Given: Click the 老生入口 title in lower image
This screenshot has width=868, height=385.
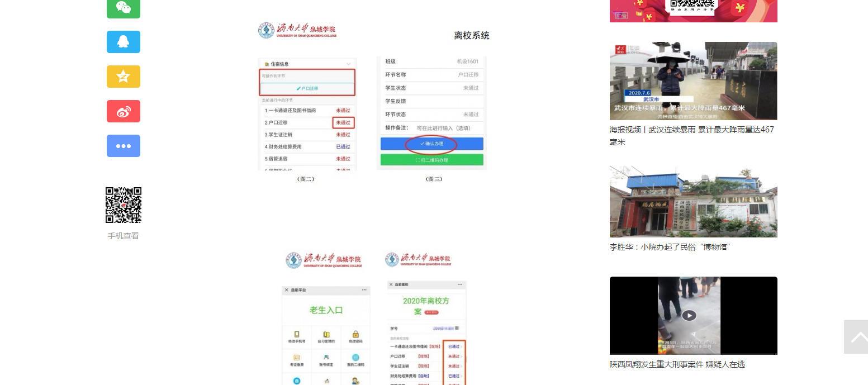Looking at the screenshot, I should pos(326,310).
